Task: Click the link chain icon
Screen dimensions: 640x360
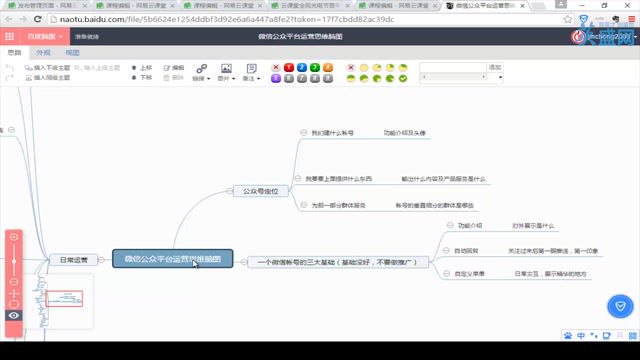Action: tap(201, 68)
